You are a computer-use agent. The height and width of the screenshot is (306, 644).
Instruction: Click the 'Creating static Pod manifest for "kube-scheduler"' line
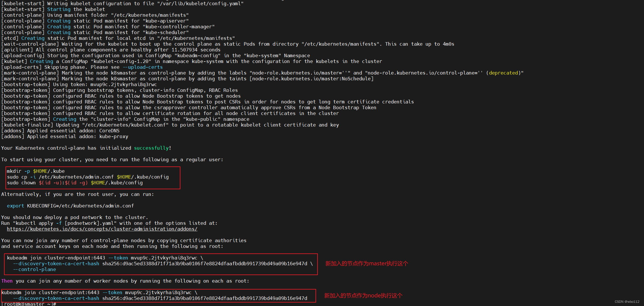(95, 32)
